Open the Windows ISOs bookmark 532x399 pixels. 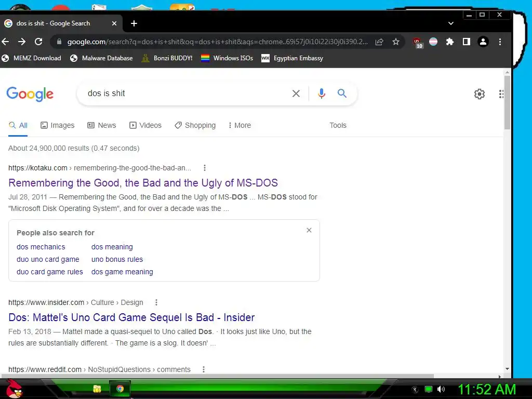pos(227,58)
